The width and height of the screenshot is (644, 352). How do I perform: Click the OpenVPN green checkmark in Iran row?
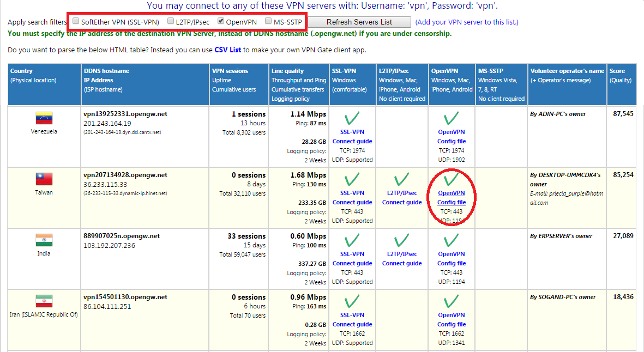coord(451,301)
